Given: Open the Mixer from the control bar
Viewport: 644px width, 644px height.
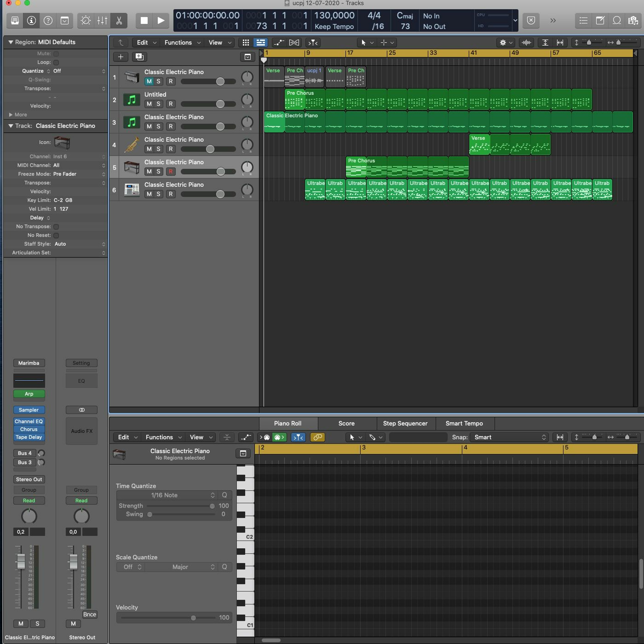Looking at the screenshot, I should click(x=102, y=21).
